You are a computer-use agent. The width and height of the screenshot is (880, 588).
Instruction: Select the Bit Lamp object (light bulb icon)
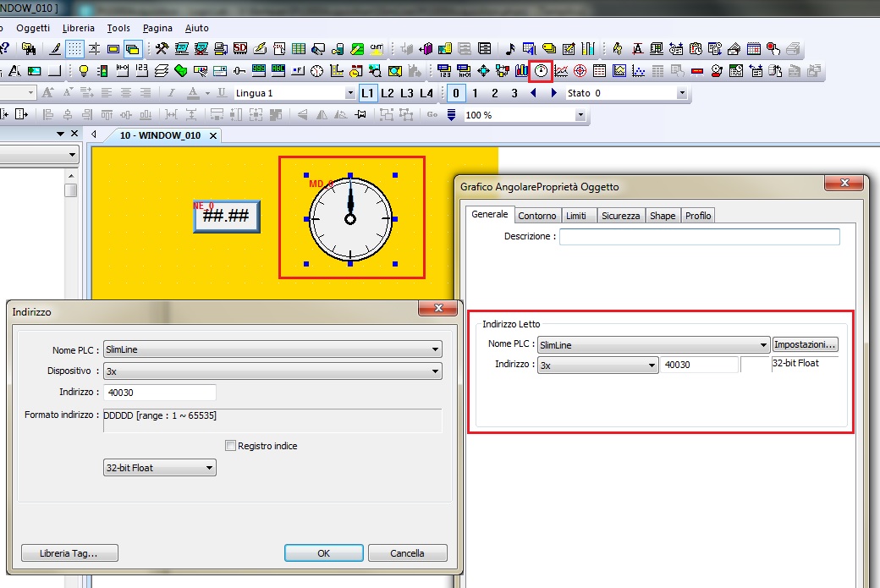click(x=84, y=71)
